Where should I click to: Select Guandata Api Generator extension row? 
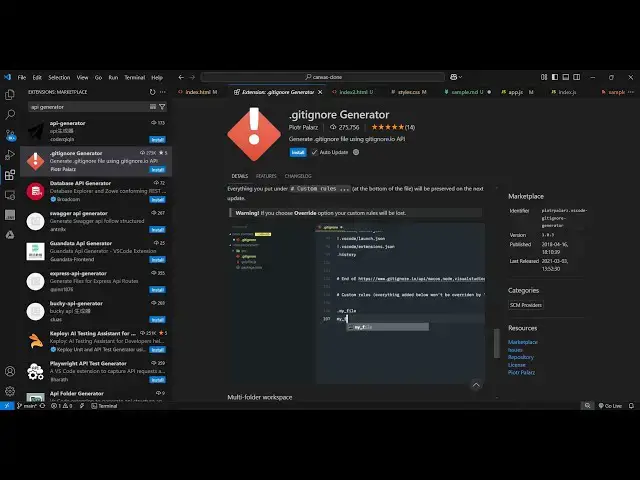96,251
